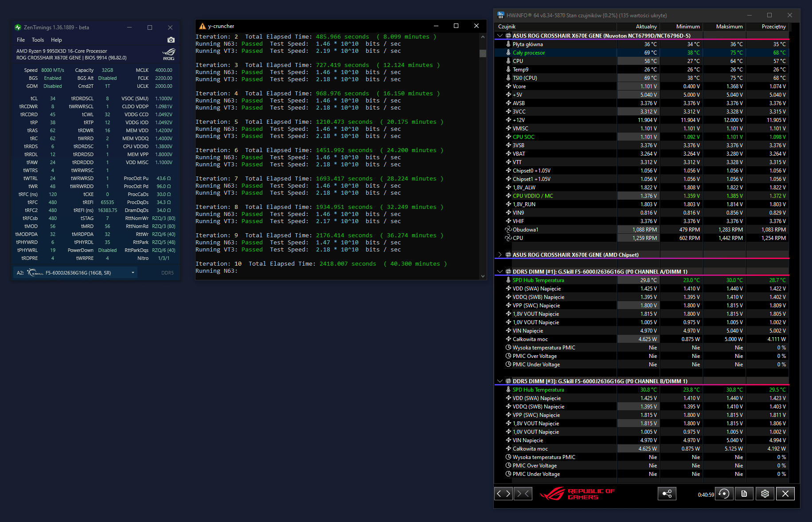The width and height of the screenshot is (812, 522).
Task: Select the VHIF sensor row
Action: point(642,221)
